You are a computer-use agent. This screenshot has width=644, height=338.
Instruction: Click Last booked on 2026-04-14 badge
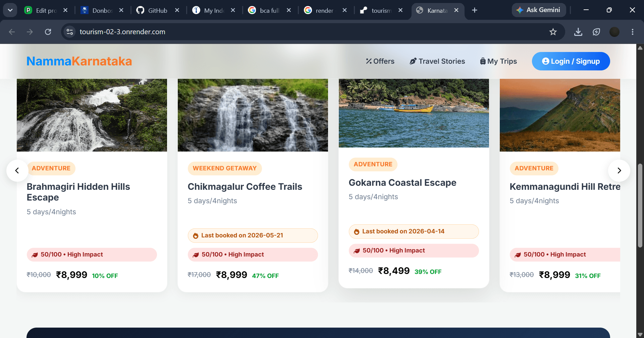414,231
